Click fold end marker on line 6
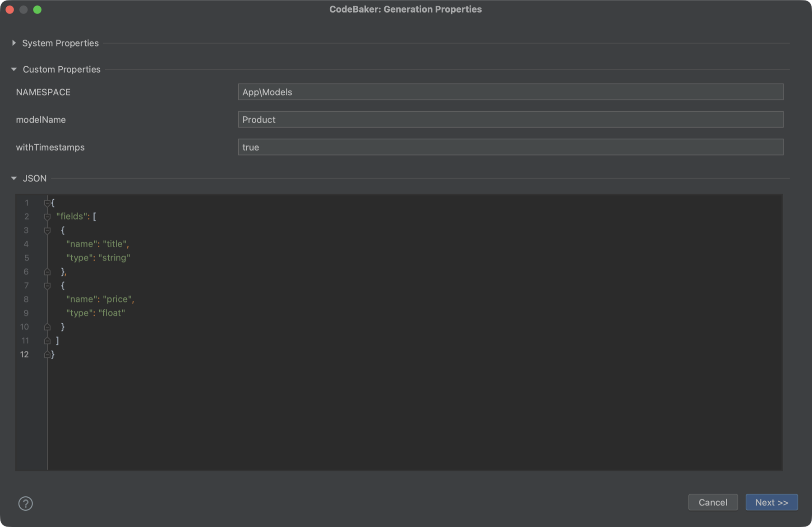Screen dimensions: 812x527 tap(47, 272)
